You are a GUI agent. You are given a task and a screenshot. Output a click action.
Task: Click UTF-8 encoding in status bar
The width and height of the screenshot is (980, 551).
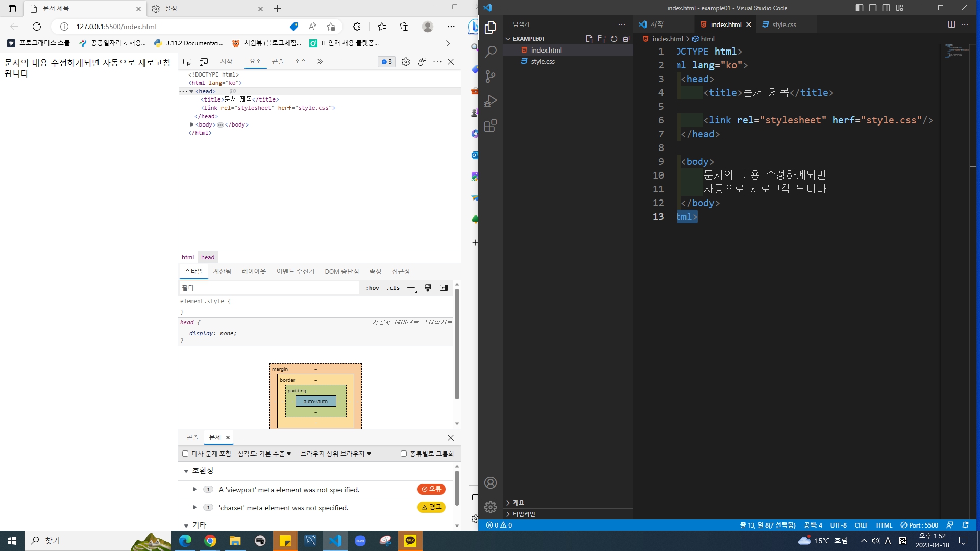(838, 525)
